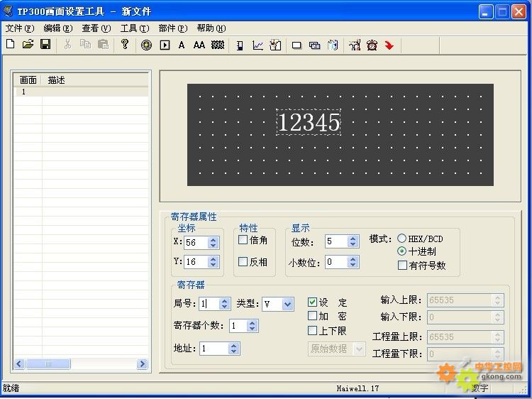Click the red download arrow icon
The height and width of the screenshot is (399, 532).
click(389, 45)
